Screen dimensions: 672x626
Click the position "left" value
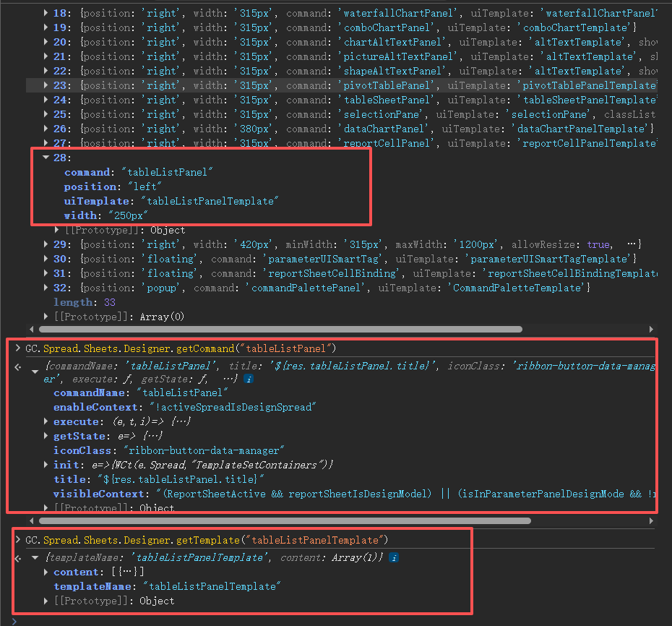(145, 186)
